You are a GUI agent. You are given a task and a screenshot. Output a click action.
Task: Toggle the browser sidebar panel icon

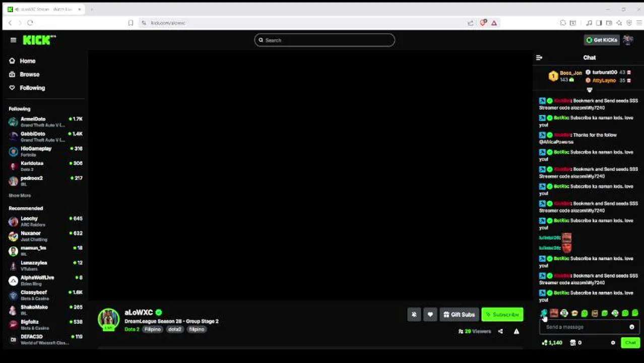(599, 23)
